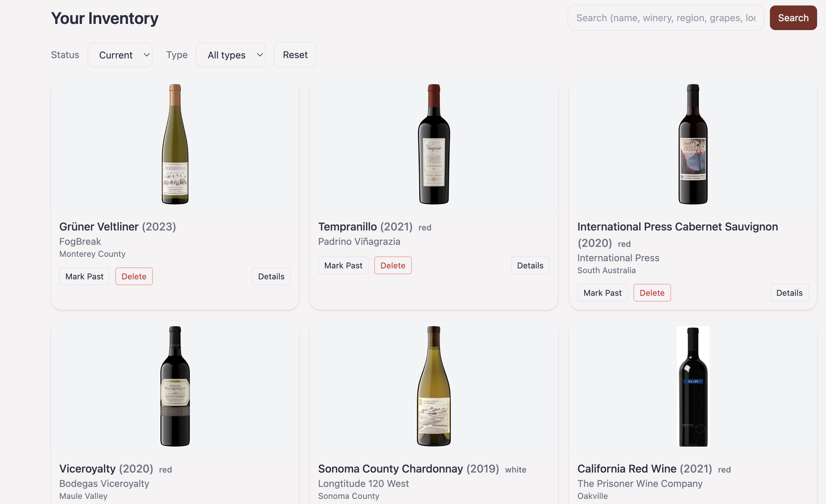The width and height of the screenshot is (826, 504).
Task: Mark Tempranillo as past
Action: click(343, 265)
